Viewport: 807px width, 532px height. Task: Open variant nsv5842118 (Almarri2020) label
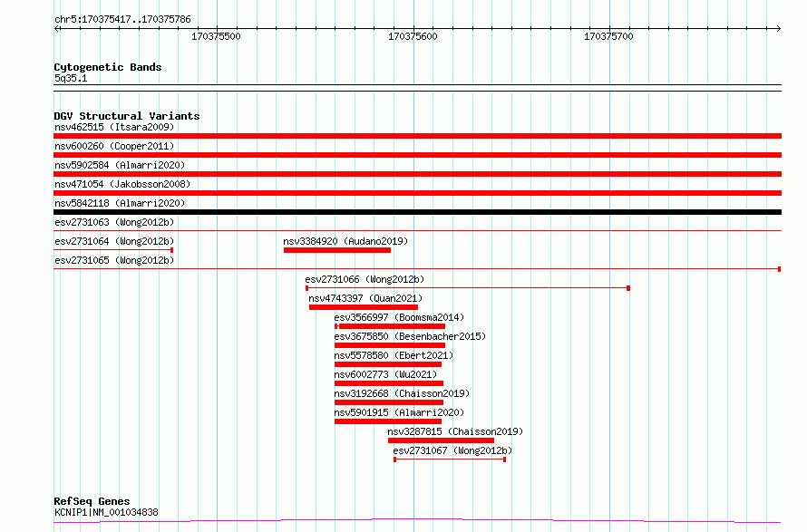(120, 203)
